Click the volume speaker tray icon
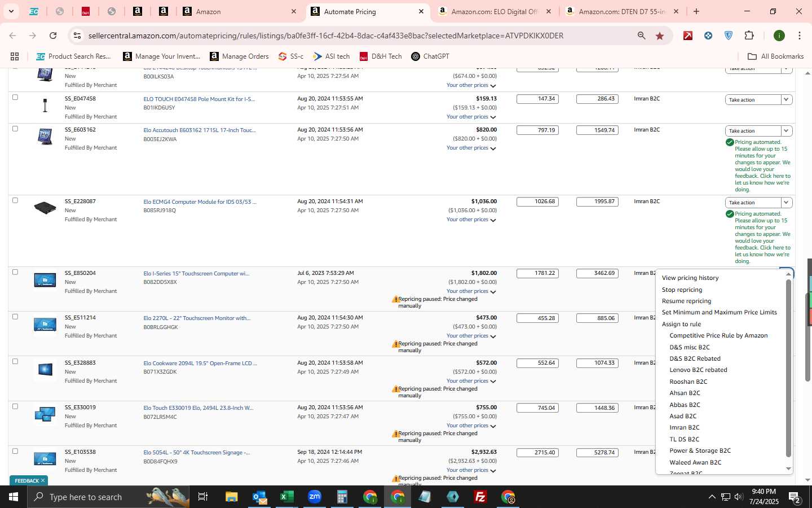This screenshot has height=508, width=812. click(x=739, y=497)
